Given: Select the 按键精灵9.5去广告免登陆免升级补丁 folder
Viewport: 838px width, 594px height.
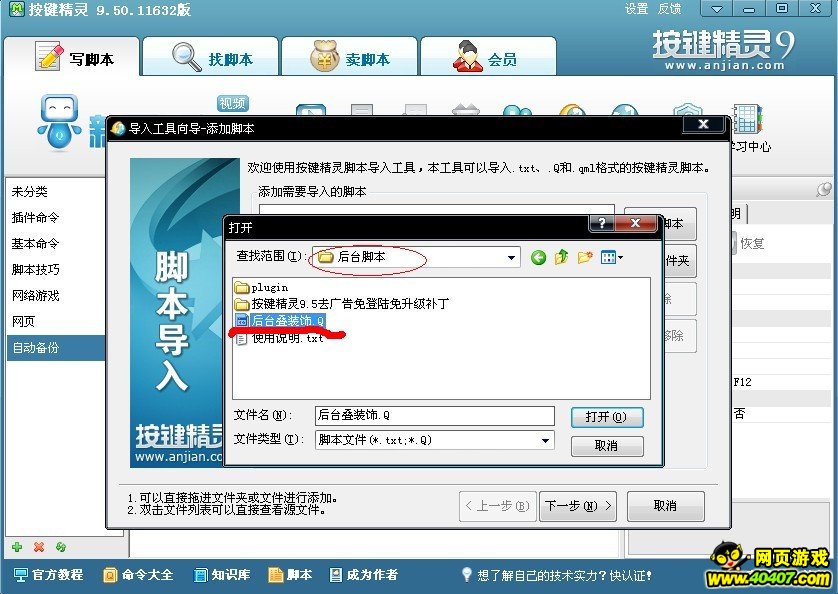Looking at the screenshot, I should (342, 304).
